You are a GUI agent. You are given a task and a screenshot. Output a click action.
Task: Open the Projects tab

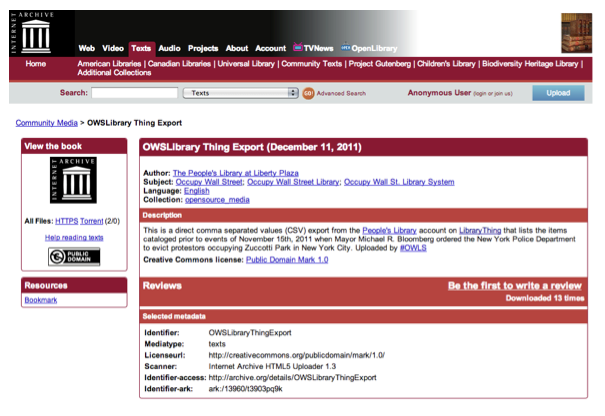(x=203, y=48)
